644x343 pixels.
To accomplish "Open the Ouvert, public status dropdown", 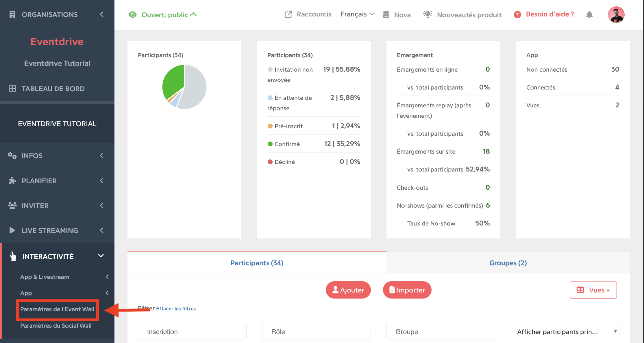I will pos(169,15).
